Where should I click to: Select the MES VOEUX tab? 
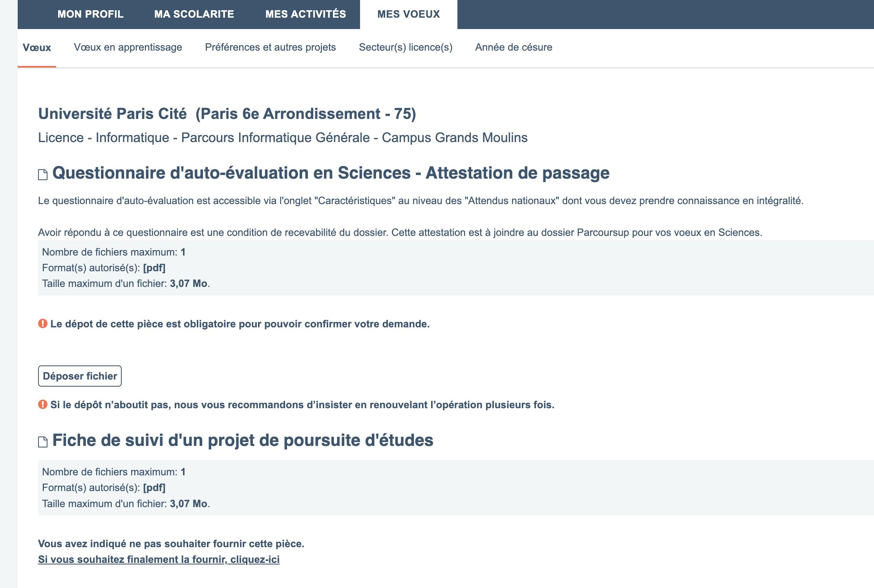pos(408,14)
